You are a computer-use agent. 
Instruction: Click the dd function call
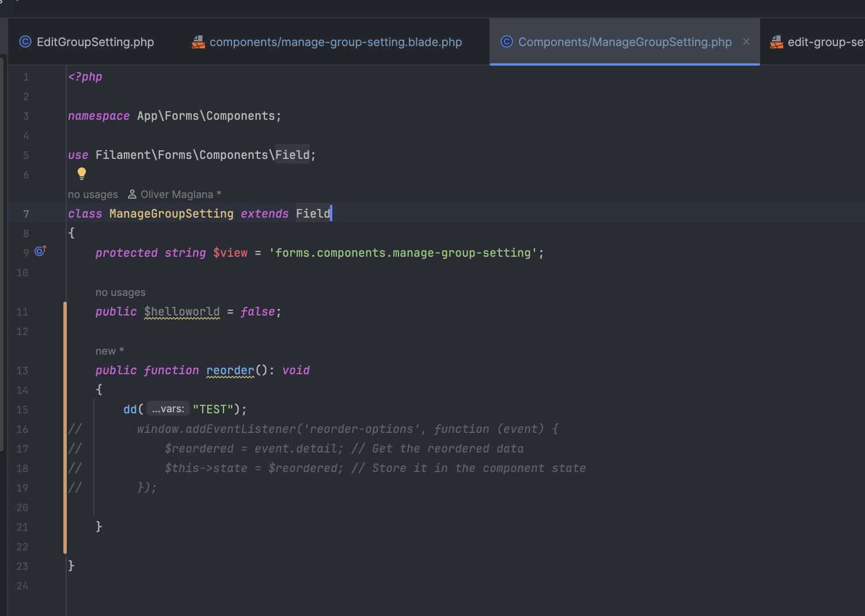tap(130, 409)
